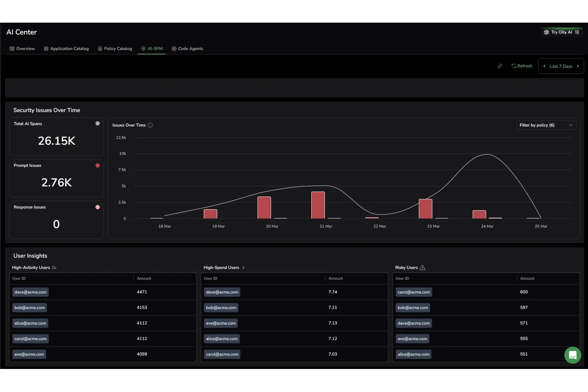Click the 7.74 amount in High-Spend Users

333,292
